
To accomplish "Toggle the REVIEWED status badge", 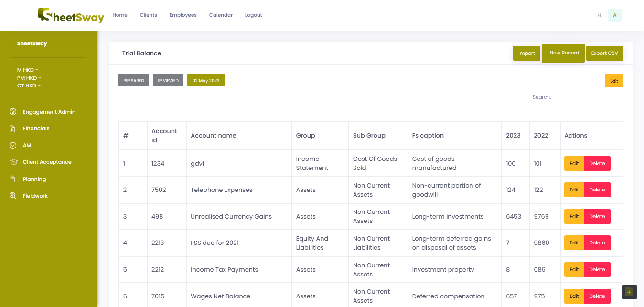I will [x=168, y=81].
